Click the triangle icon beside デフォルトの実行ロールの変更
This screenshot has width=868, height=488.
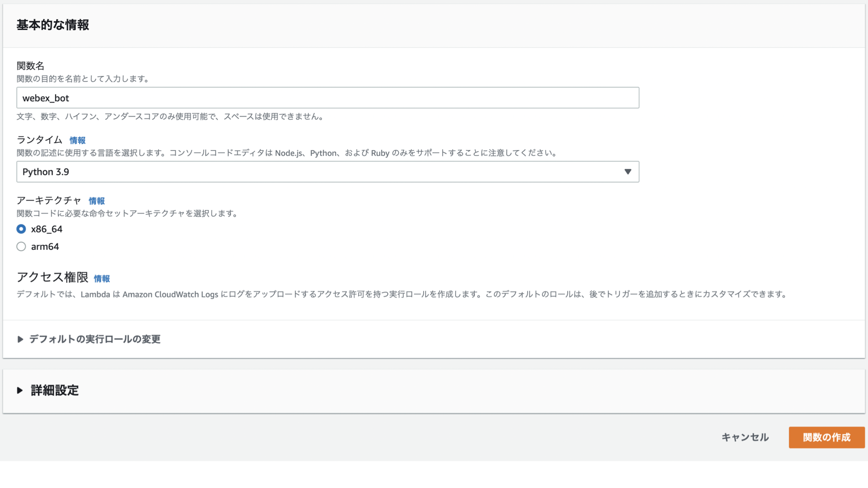(20, 339)
